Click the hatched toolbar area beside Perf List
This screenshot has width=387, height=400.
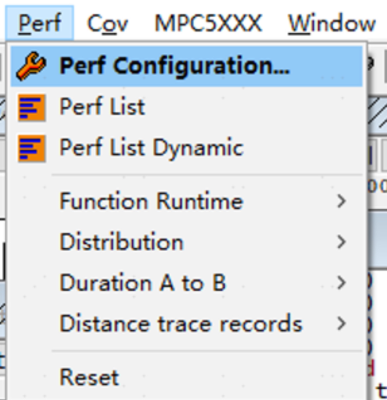click(377, 112)
